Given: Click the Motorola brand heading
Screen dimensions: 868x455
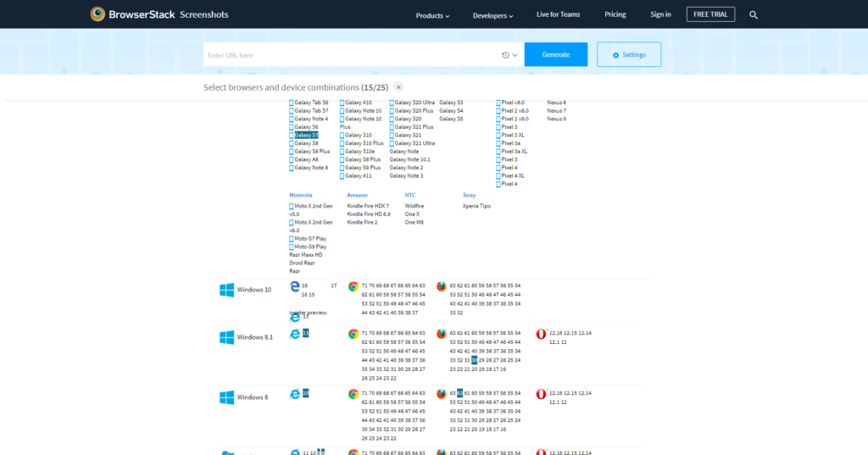Looking at the screenshot, I should 301,196.
